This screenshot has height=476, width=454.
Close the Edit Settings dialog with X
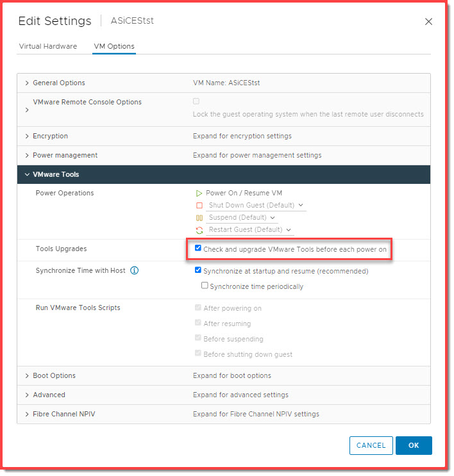coord(429,22)
